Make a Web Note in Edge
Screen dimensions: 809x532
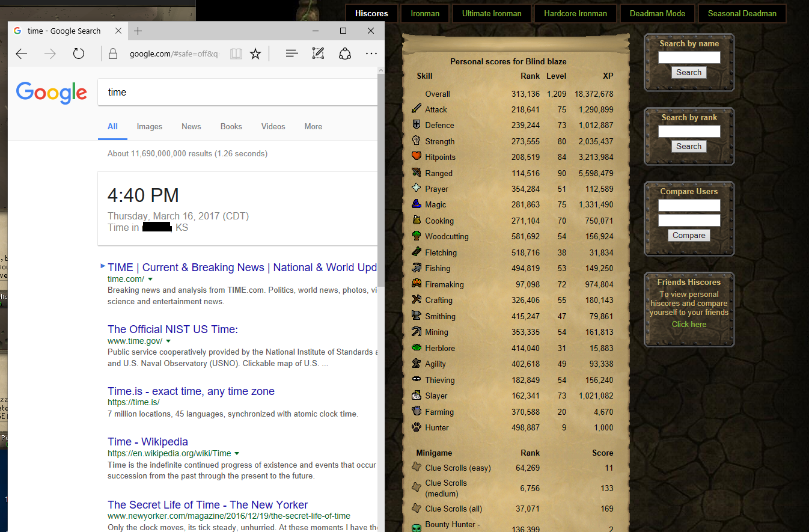(x=319, y=54)
